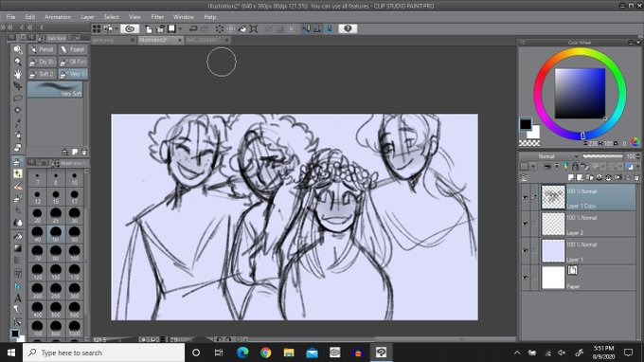This screenshot has height=362, width=644.
Task: Open the Animation menu
Action: point(58,17)
